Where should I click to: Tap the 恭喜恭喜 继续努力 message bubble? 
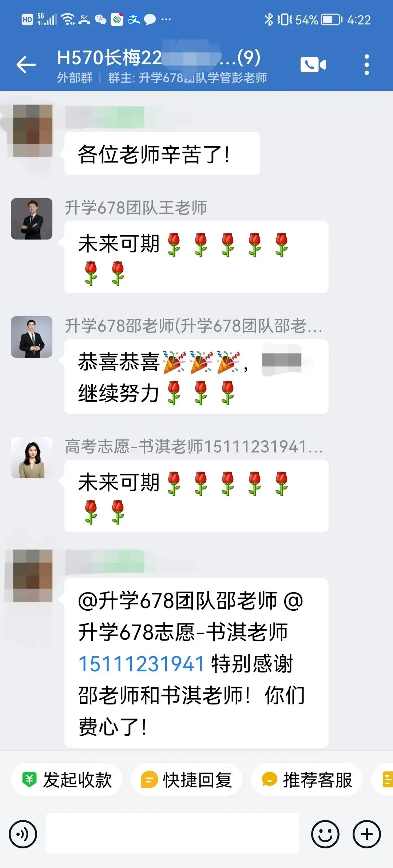point(196,377)
